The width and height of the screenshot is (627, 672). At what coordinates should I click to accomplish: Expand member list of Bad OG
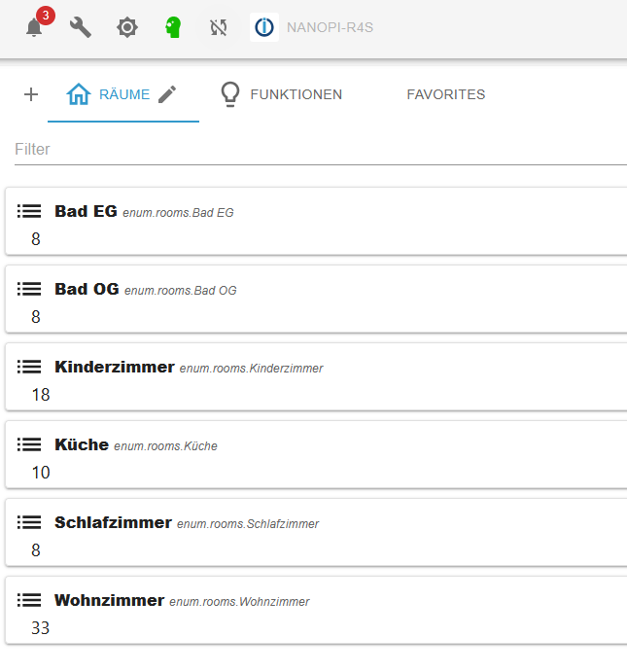[29, 289]
